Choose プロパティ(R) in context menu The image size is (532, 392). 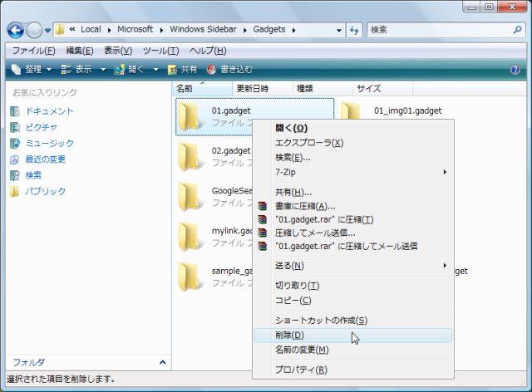[x=352, y=370]
